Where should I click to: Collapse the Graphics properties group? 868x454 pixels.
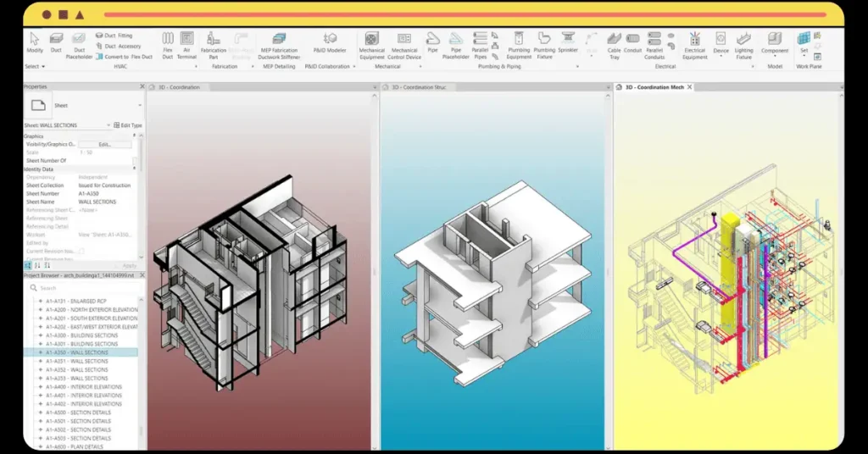[x=134, y=136]
